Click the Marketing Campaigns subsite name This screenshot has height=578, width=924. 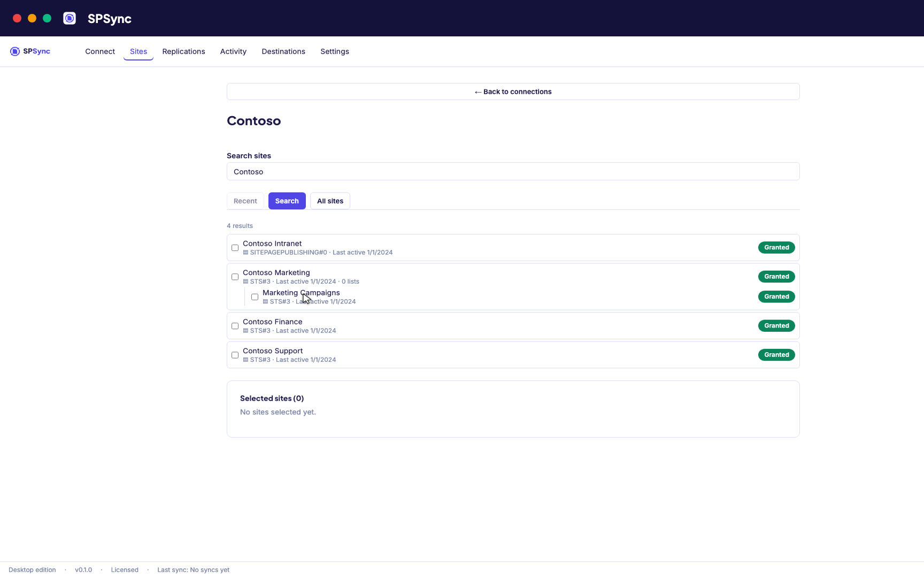tap(301, 293)
